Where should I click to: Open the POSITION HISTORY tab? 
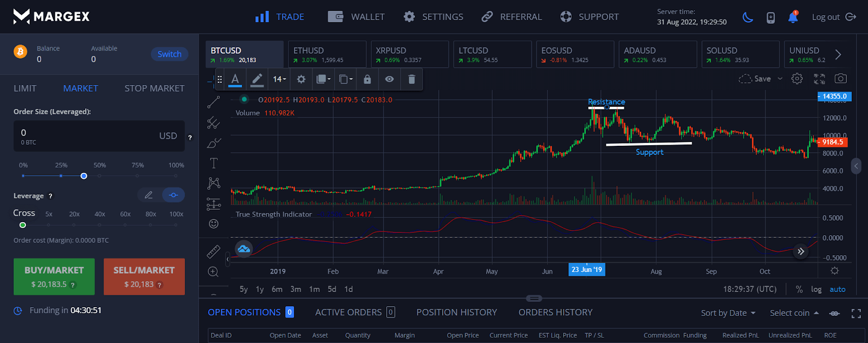click(456, 312)
